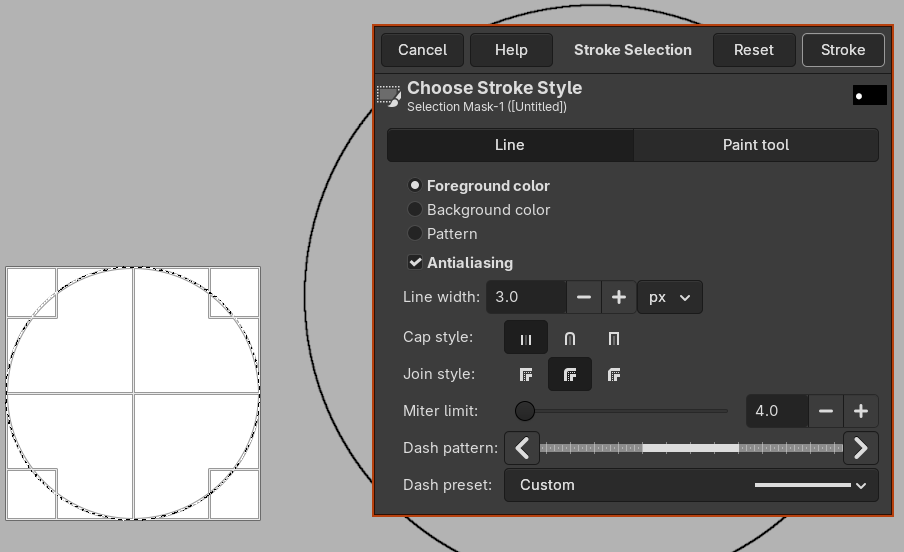904x552 pixels.
Task: Click the Miter limit slider handle
Action: (x=525, y=411)
